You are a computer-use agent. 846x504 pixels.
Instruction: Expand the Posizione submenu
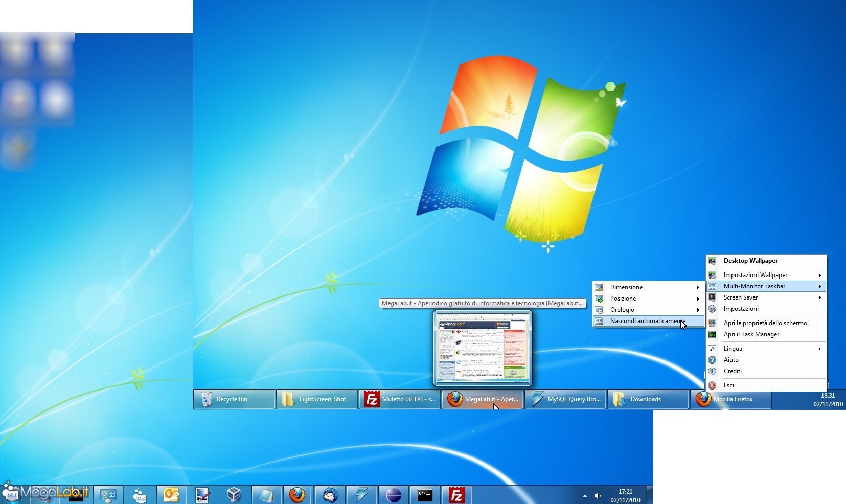648,299
